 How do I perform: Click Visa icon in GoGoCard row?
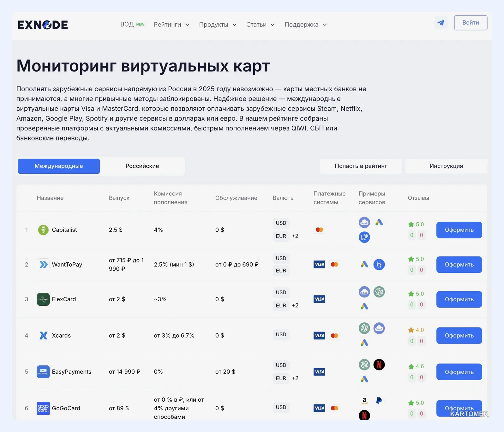point(319,408)
